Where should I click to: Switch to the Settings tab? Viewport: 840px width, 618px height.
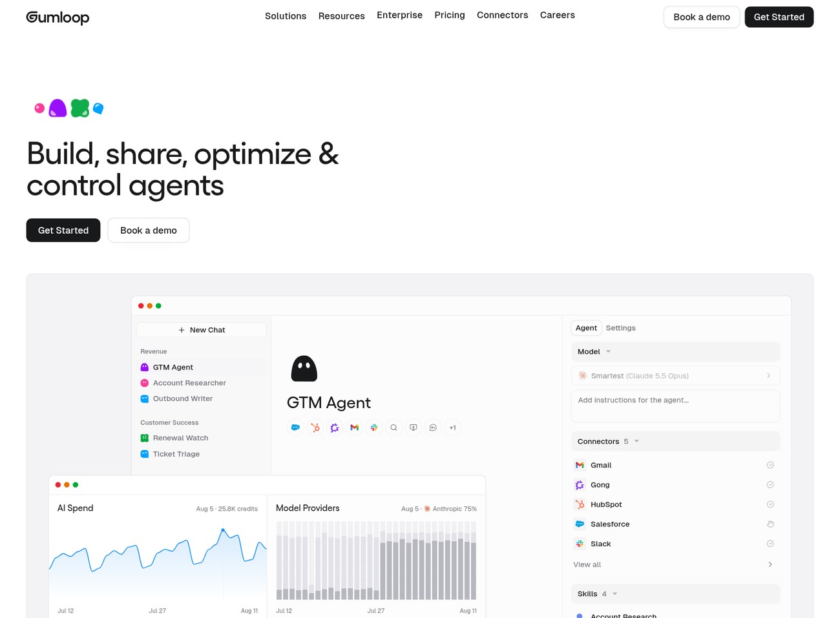(x=621, y=328)
